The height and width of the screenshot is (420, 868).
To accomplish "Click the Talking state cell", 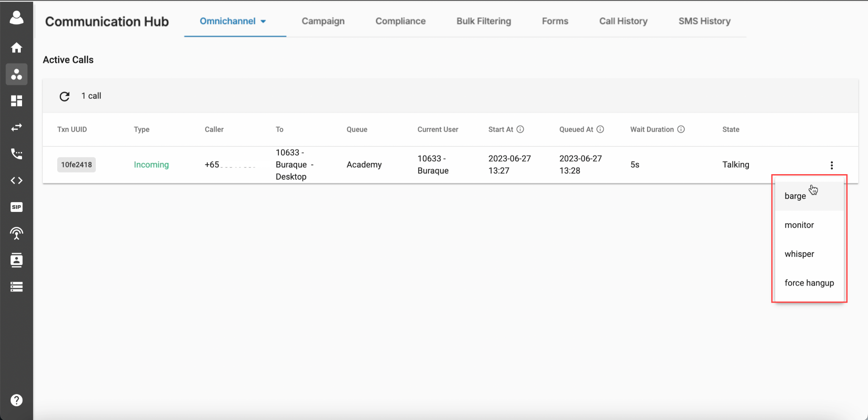I will 736,164.
